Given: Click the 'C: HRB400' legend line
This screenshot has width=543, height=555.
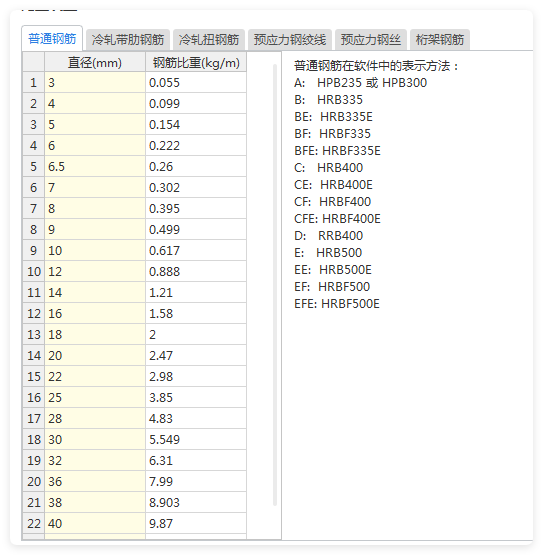Looking at the screenshot, I should 328,168.
